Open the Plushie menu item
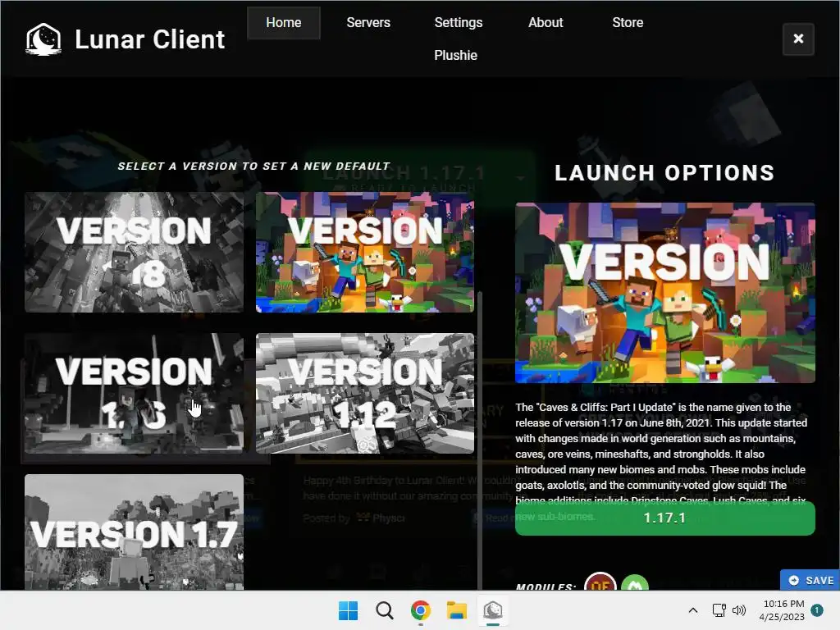Viewport: 840px width, 630px height. [455, 55]
